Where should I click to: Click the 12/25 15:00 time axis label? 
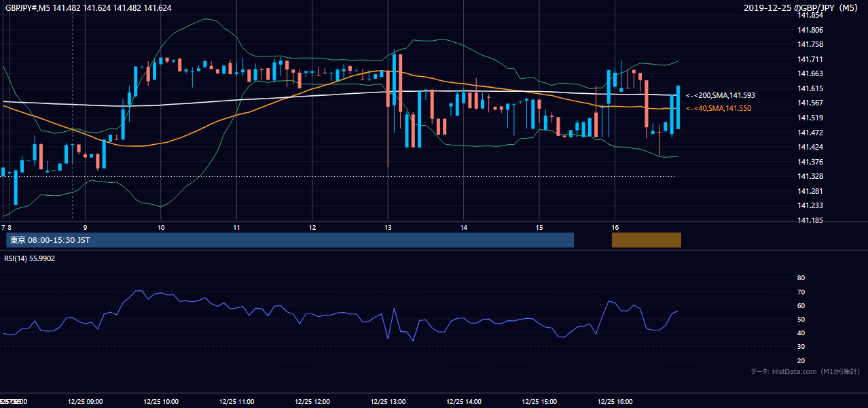[539, 401]
